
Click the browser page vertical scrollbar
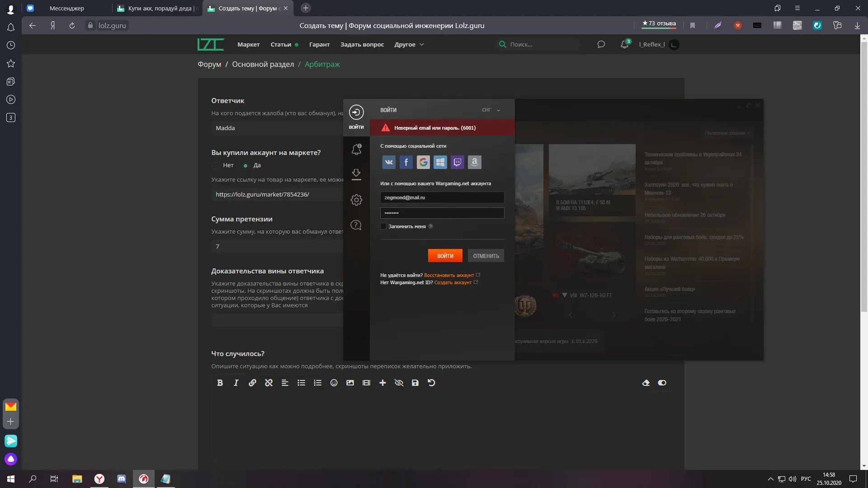tap(864, 176)
